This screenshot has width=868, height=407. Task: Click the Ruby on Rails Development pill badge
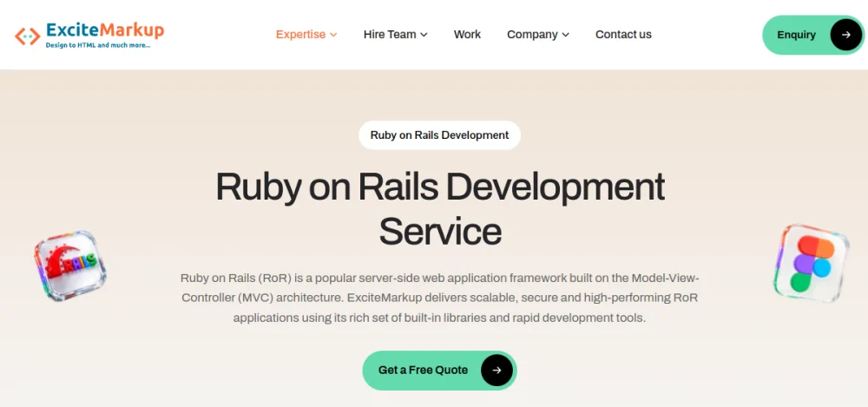(439, 135)
